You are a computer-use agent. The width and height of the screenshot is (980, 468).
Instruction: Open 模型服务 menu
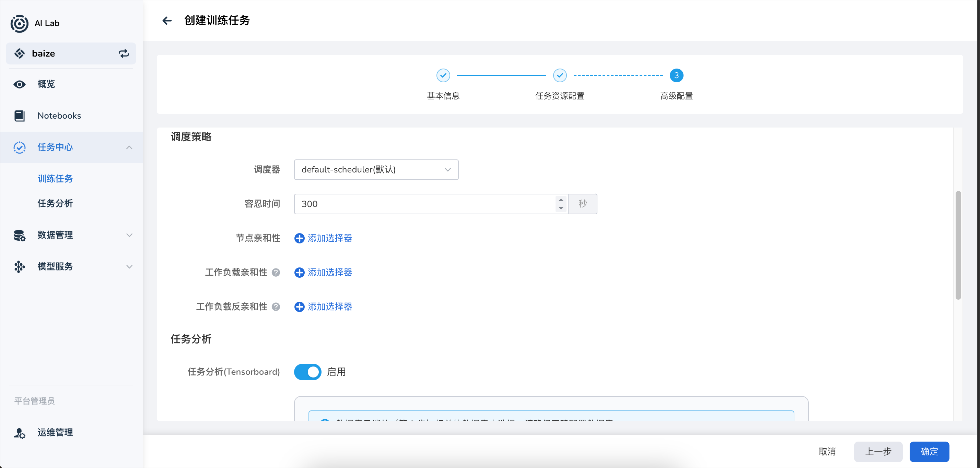click(x=71, y=266)
